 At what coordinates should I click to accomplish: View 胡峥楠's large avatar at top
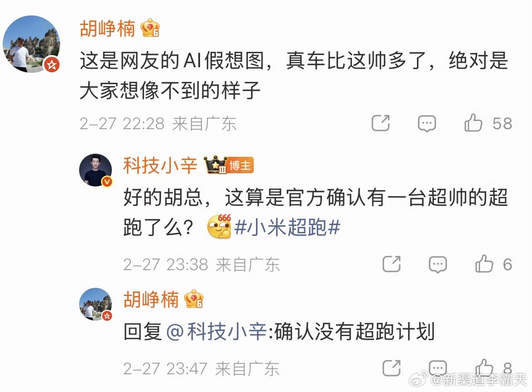[31, 44]
